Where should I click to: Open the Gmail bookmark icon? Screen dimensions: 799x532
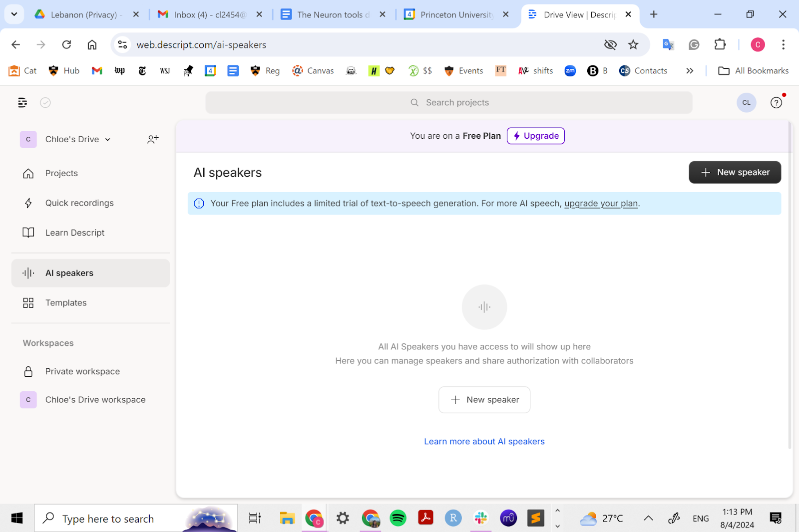[97, 71]
